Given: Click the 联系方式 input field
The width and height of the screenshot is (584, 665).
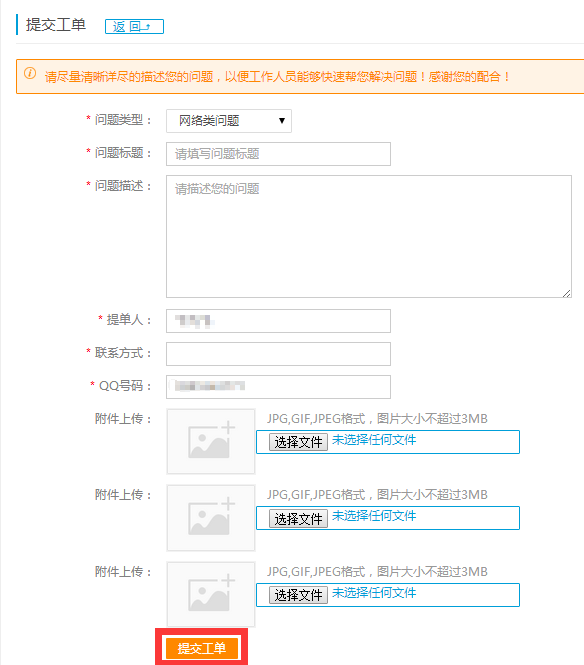Looking at the screenshot, I should [x=278, y=354].
